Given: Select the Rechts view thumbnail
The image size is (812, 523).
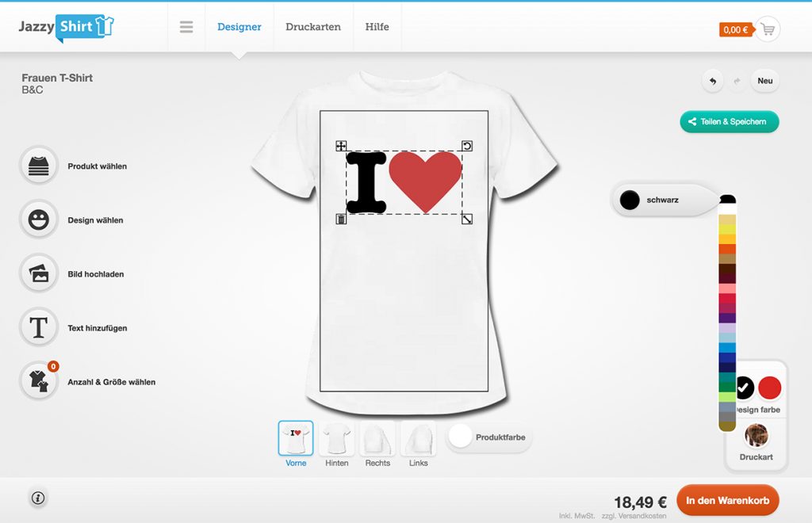Looking at the screenshot, I should click(x=377, y=437).
